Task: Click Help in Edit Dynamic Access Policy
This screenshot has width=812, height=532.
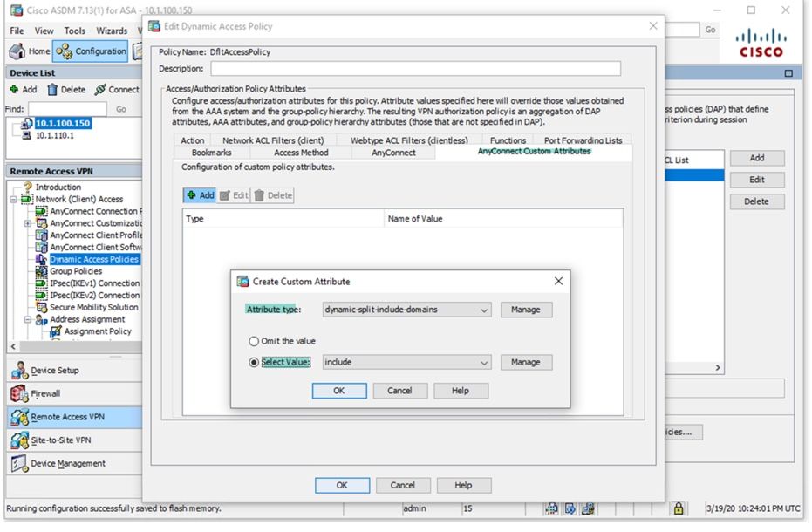Action: pyautogui.click(x=463, y=486)
